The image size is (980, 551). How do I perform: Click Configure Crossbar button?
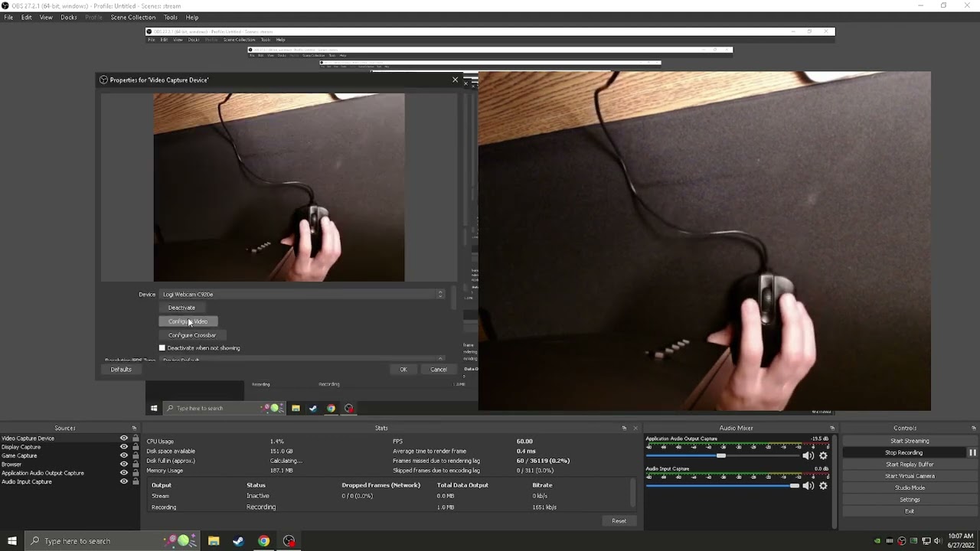192,335
